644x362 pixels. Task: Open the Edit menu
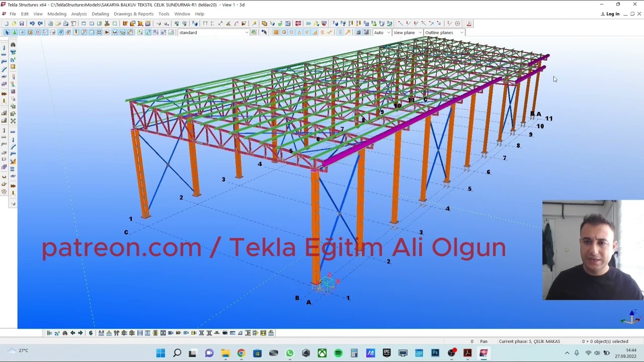[x=25, y=14]
